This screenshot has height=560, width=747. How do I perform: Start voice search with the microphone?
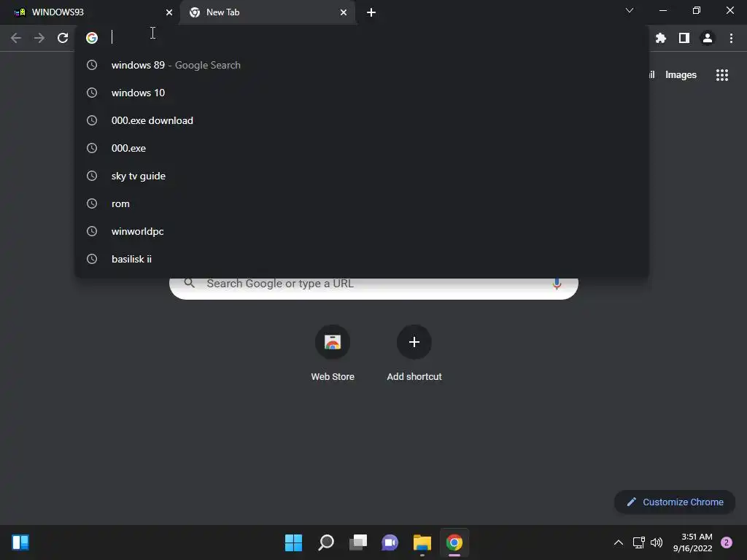pos(557,284)
